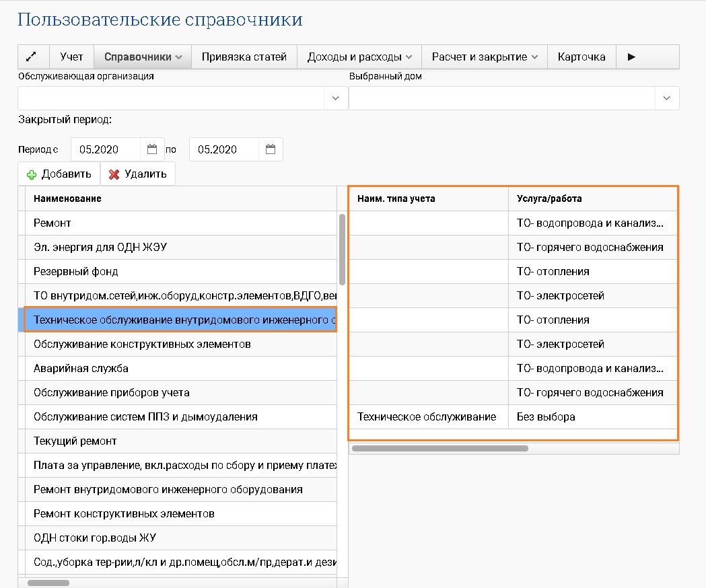This screenshot has height=588, width=706.
Task: Open the Расчет и закрытие dropdown
Action: point(485,57)
